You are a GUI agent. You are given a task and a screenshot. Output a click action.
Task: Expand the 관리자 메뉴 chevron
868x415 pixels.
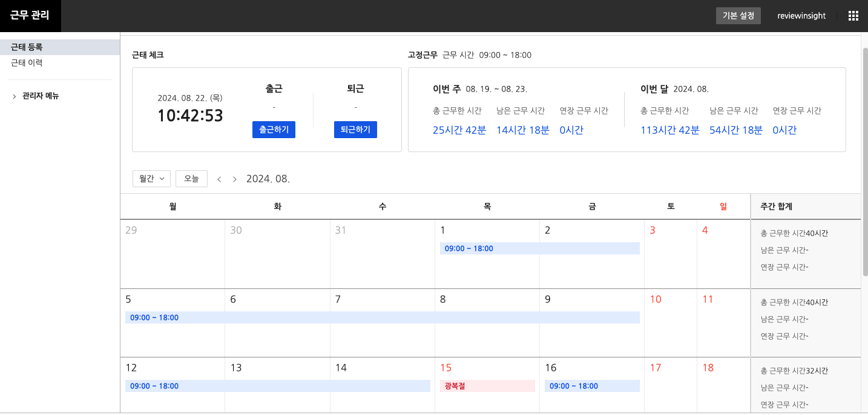15,96
